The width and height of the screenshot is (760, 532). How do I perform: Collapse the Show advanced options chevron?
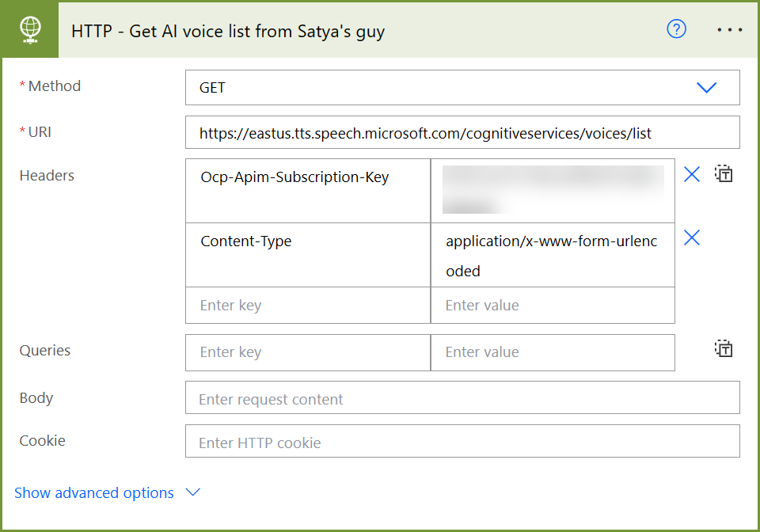point(192,492)
